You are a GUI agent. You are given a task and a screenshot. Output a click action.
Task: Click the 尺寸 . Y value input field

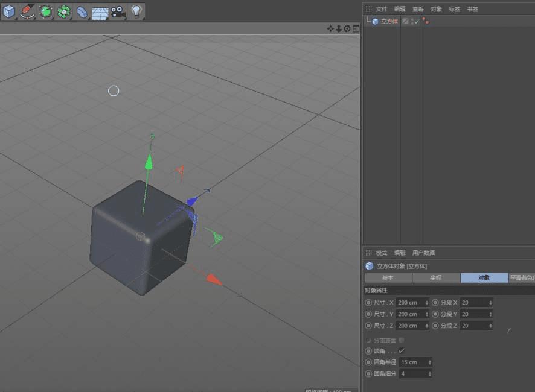pyautogui.click(x=409, y=314)
